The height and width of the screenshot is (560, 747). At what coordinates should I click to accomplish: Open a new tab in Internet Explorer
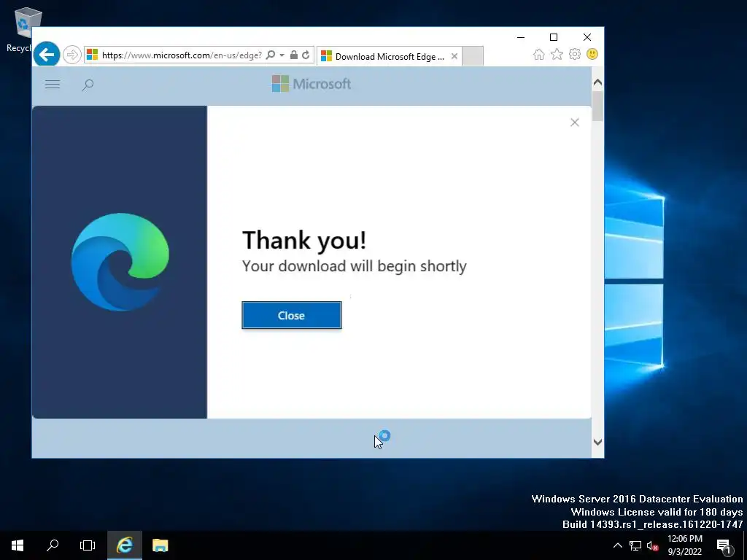click(x=473, y=56)
